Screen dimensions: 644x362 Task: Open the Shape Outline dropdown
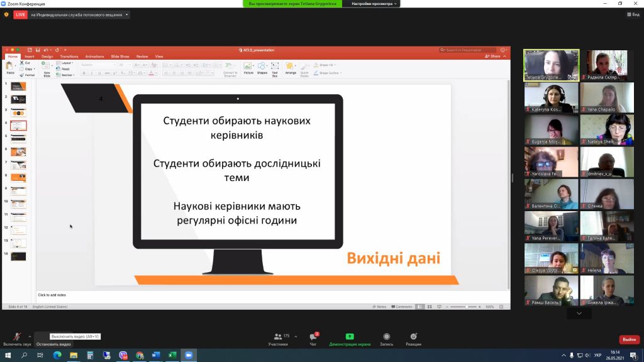click(x=327, y=73)
